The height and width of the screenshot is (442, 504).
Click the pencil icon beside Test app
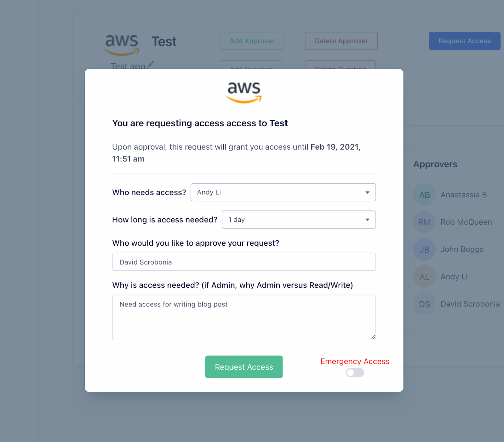click(x=151, y=64)
